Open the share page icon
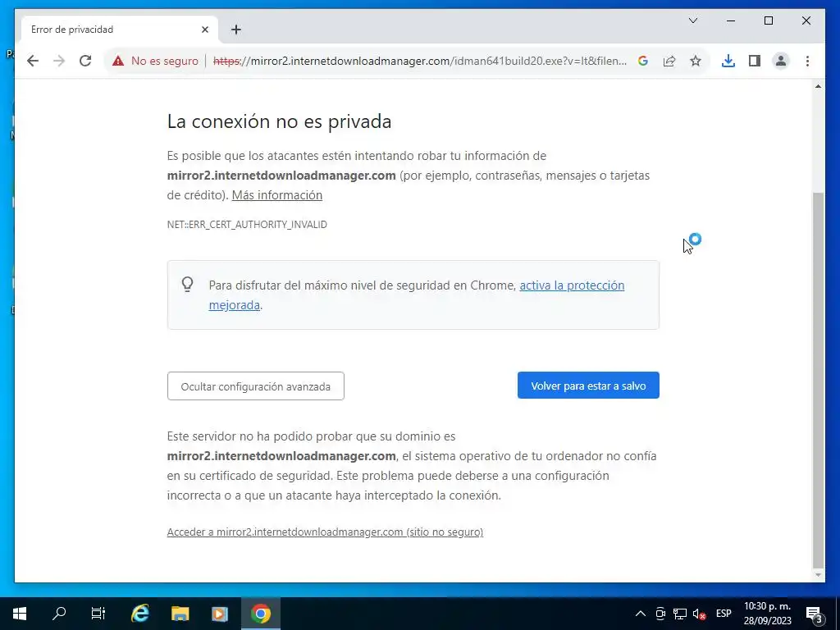 coord(669,61)
